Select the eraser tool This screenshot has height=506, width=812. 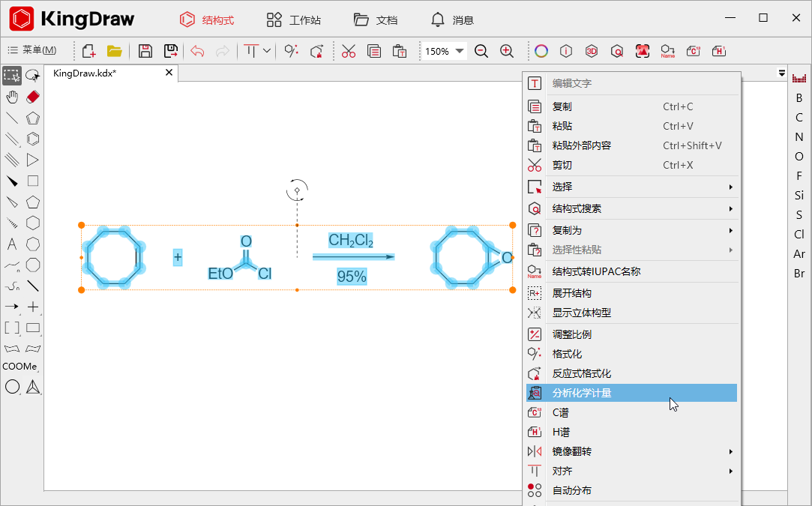point(31,96)
